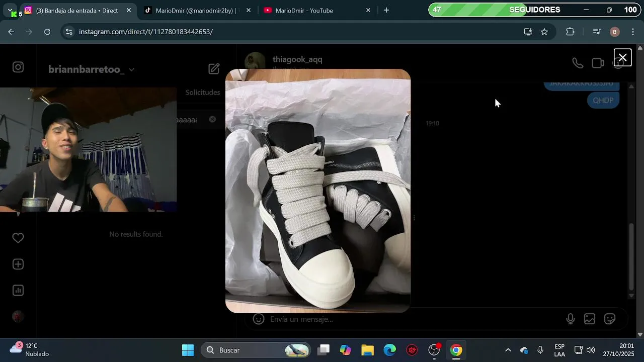The height and width of the screenshot is (362, 644).
Task: Open the Copilot app from taskbar
Action: tap(346, 350)
